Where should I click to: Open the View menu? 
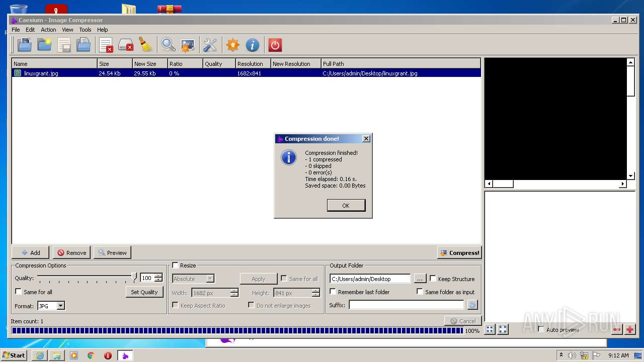[x=67, y=30]
